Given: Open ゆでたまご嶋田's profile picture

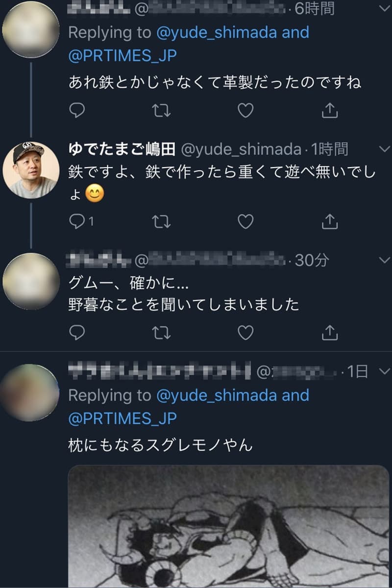Looking at the screenshot, I should (x=31, y=170).
